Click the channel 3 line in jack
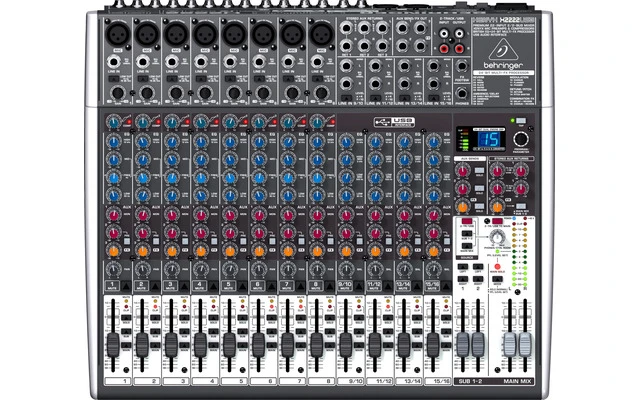Image resolution: width=640 pixels, height=400 pixels. pos(172,62)
